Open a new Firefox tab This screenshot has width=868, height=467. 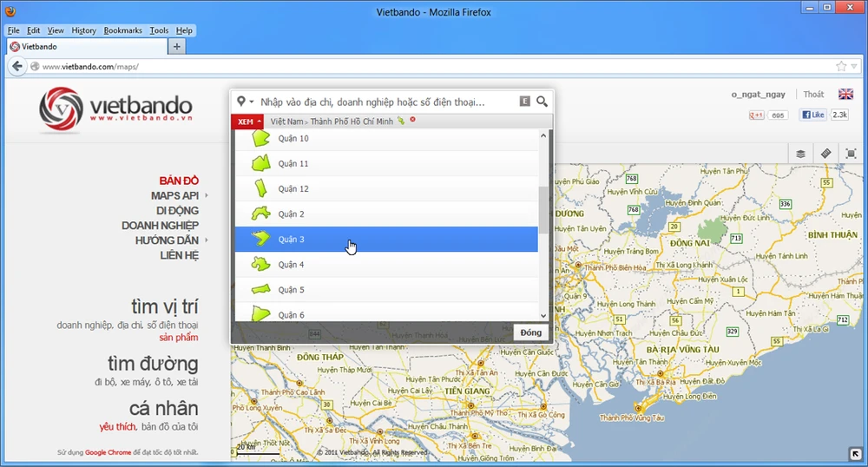point(177,47)
